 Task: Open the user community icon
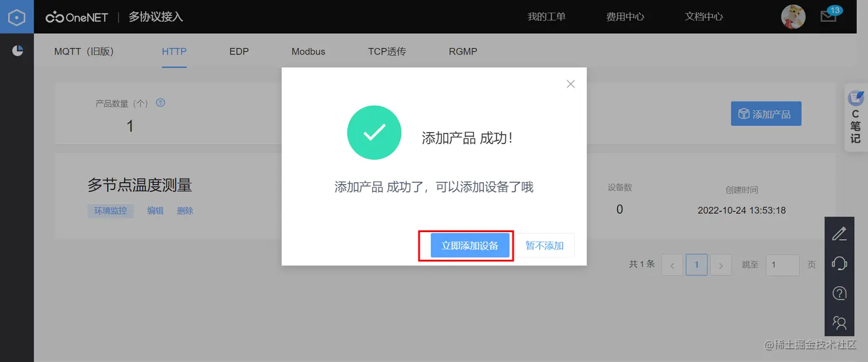click(x=839, y=322)
